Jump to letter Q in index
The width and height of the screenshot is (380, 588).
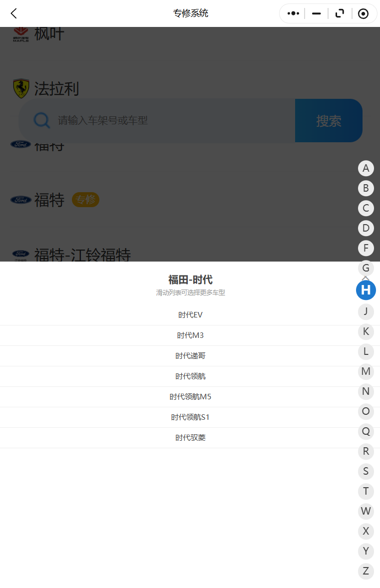point(366,431)
